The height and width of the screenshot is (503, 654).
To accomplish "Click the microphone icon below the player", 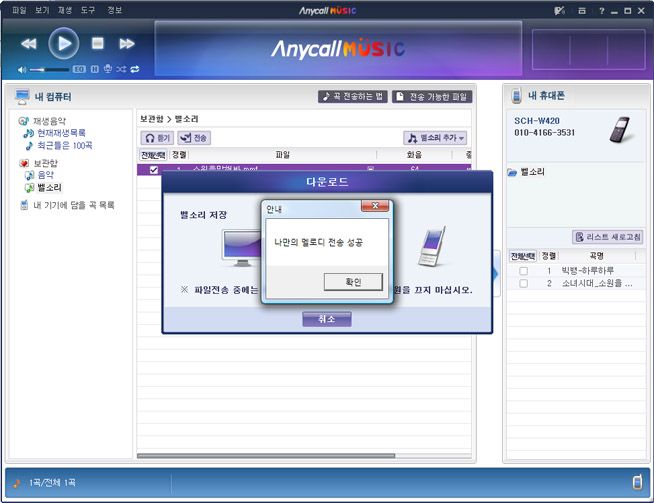I will pos(108,69).
